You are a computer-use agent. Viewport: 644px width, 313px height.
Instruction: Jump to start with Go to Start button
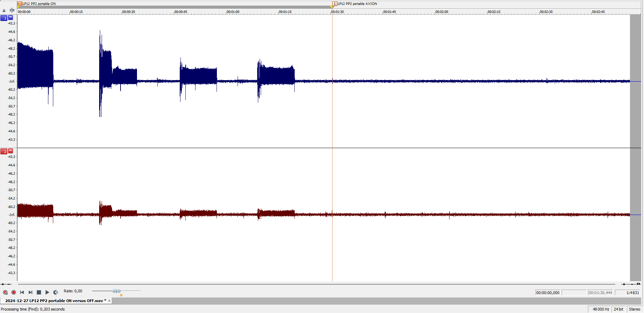tap(22, 292)
